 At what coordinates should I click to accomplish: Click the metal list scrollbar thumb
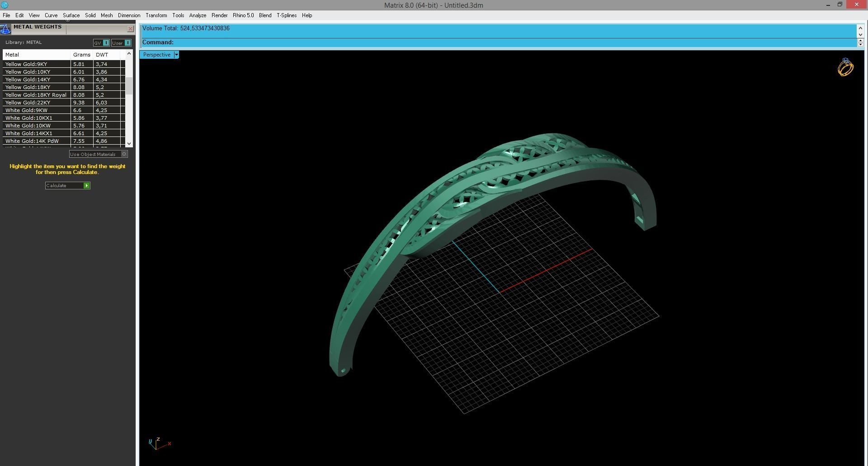coord(129,86)
